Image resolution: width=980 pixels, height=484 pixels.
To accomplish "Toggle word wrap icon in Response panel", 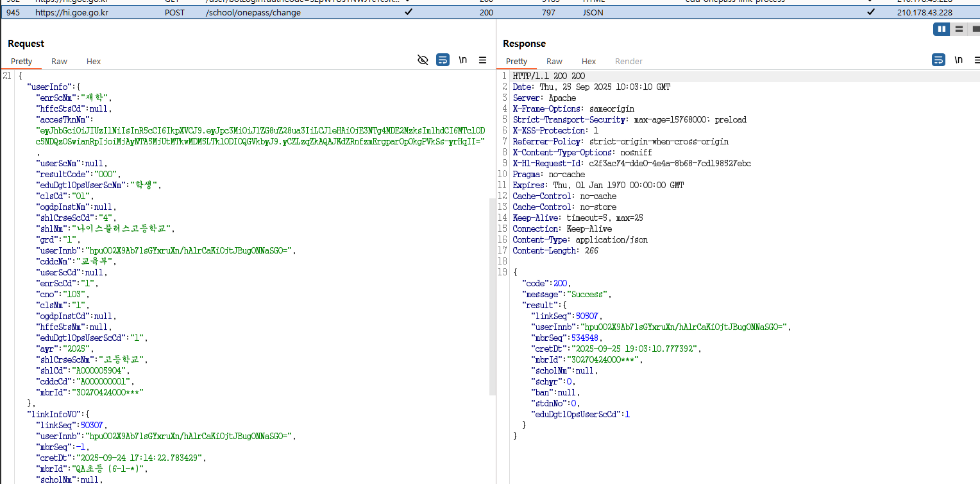I will (x=938, y=60).
